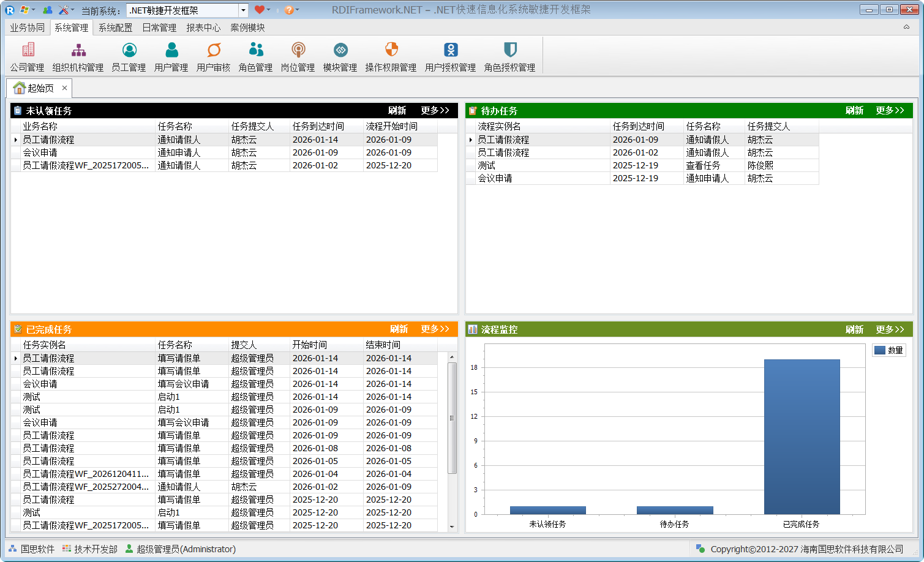Collapse the ribbon with the top-right chevron
This screenshot has width=924, height=562.
coord(906,27)
